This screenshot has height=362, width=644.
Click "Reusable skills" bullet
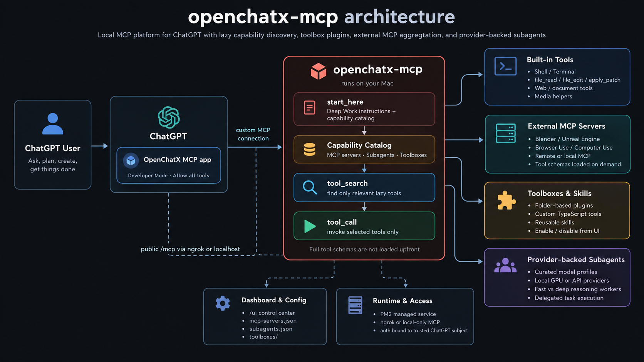pyautogui.click(x=555, y=222)
